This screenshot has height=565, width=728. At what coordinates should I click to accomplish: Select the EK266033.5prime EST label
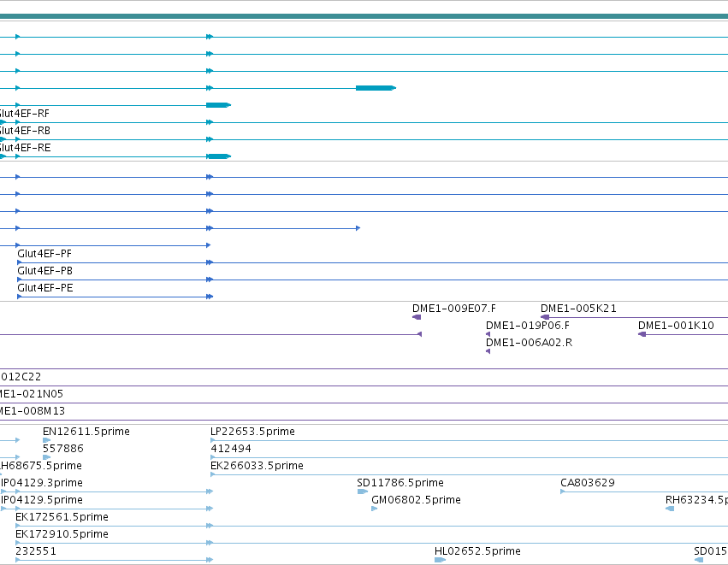pyautogui.click(x=257, y=466)
